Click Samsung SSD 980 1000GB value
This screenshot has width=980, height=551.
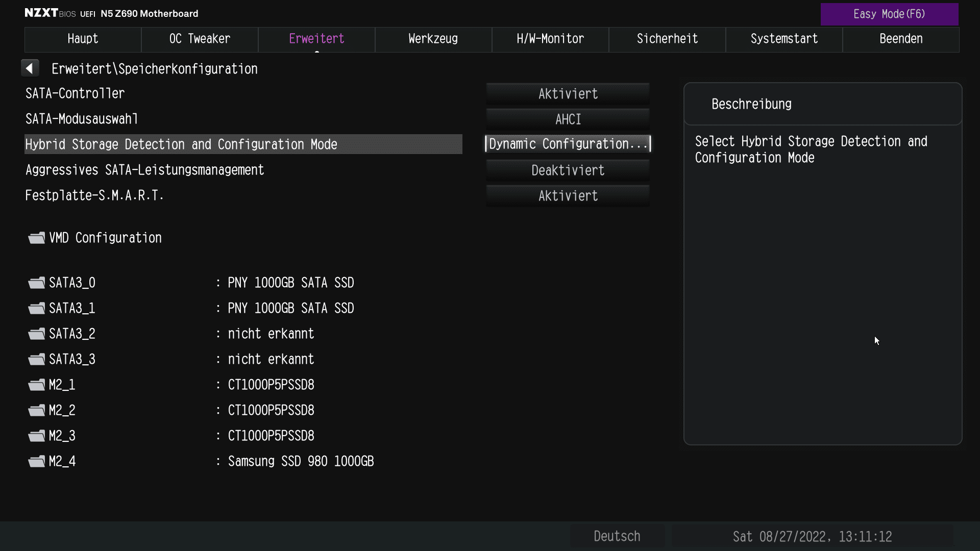click(301, 462)
